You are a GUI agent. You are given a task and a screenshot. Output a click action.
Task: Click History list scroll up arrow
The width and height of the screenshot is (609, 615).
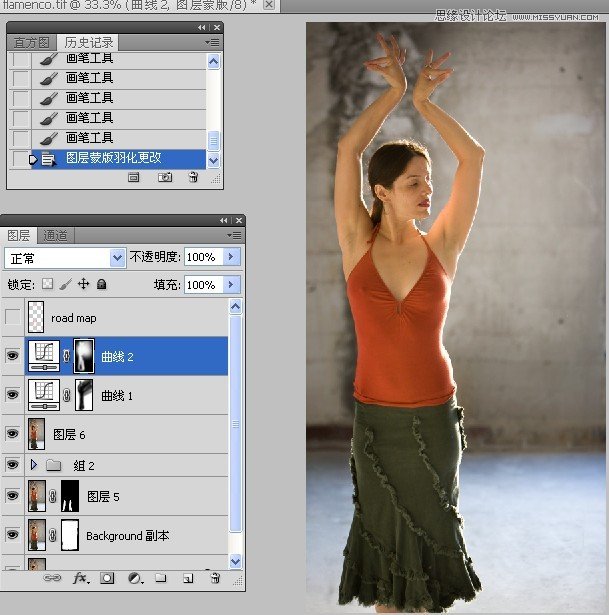[214, 62]
